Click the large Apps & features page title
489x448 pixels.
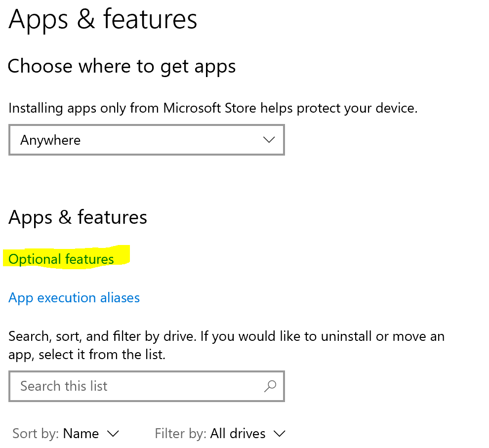tap(103, 19)
